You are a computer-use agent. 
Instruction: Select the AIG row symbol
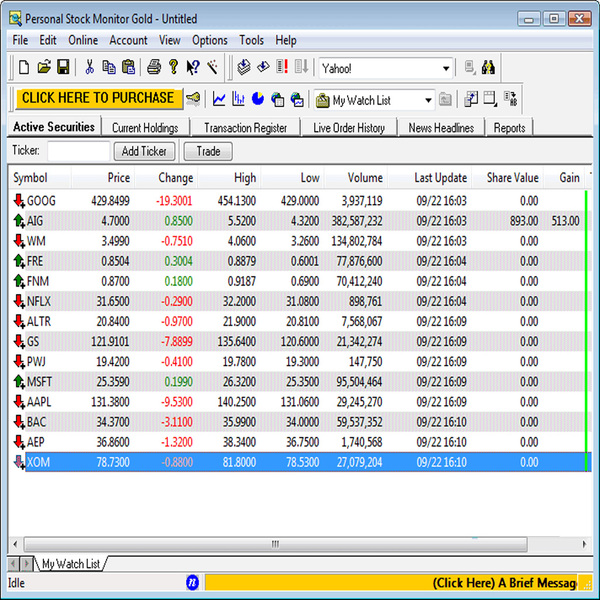(x=35, y=221)
